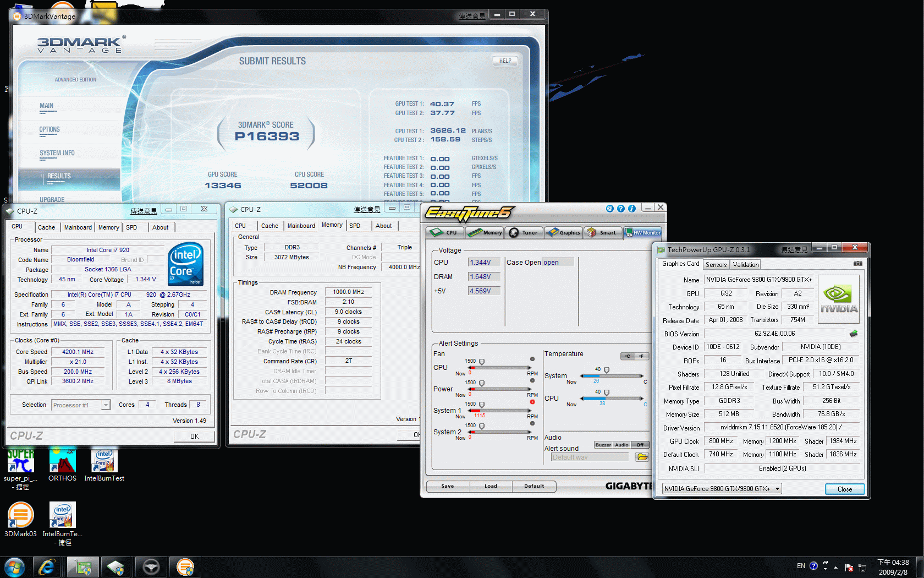Screen dimensions: 924x578
Task: Open EasyTune6 taskbar button
Action: tap(151, 567)
